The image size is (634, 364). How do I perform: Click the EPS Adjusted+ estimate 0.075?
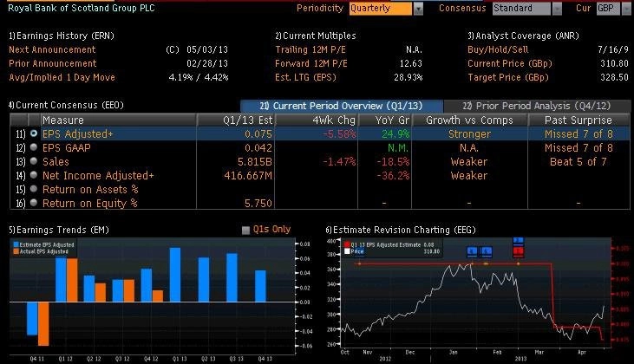click(x=258, y=133)
